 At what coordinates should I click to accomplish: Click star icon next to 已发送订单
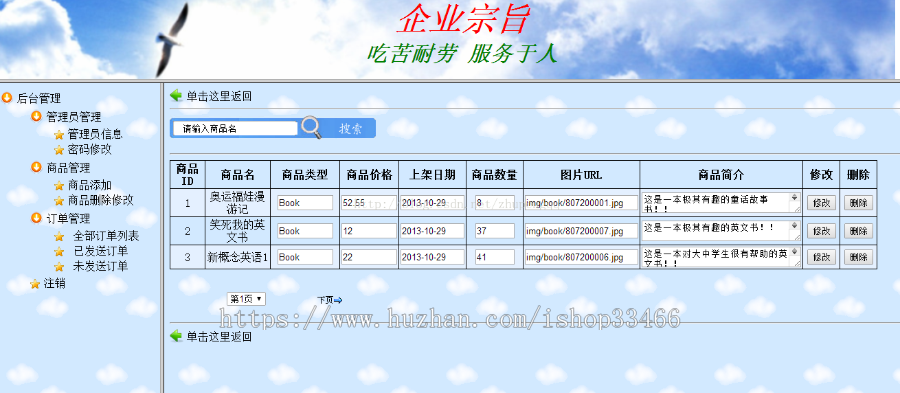coord(59,251)
